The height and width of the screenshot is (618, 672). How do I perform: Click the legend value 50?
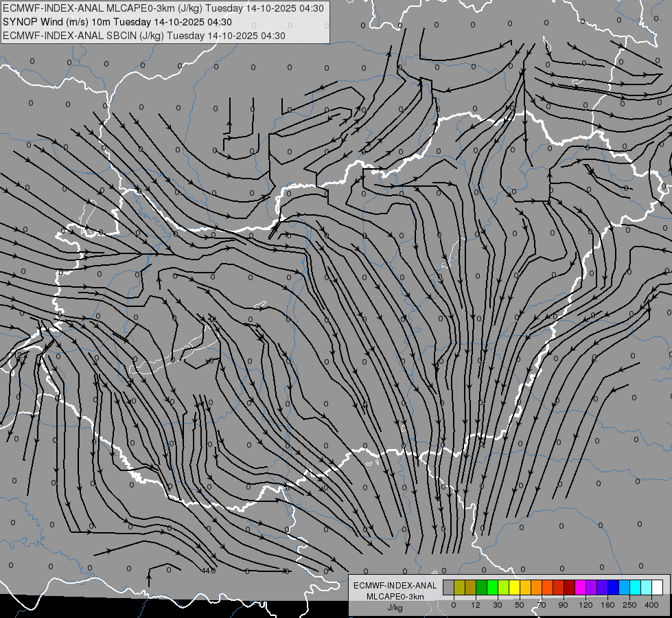[520, 605]
